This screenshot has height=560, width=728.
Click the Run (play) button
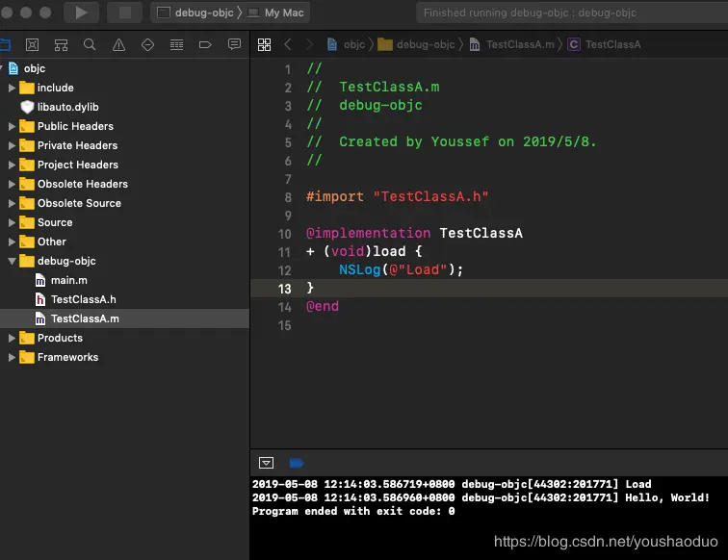point(81,13)
